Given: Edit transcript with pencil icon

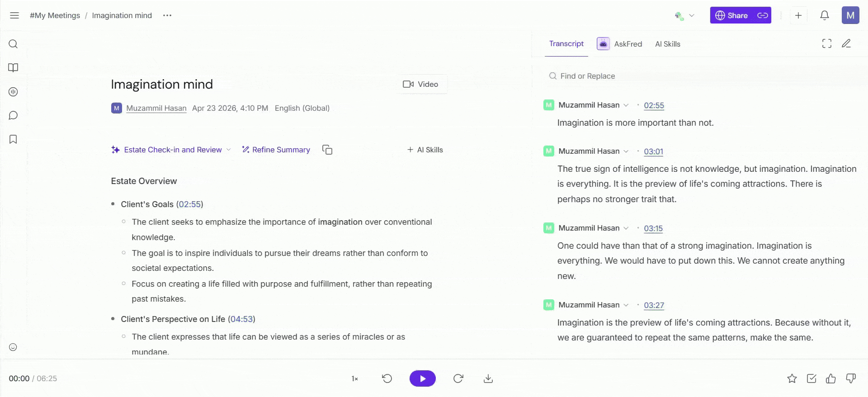Looking at the screenshot, I should tap(846, 43).
